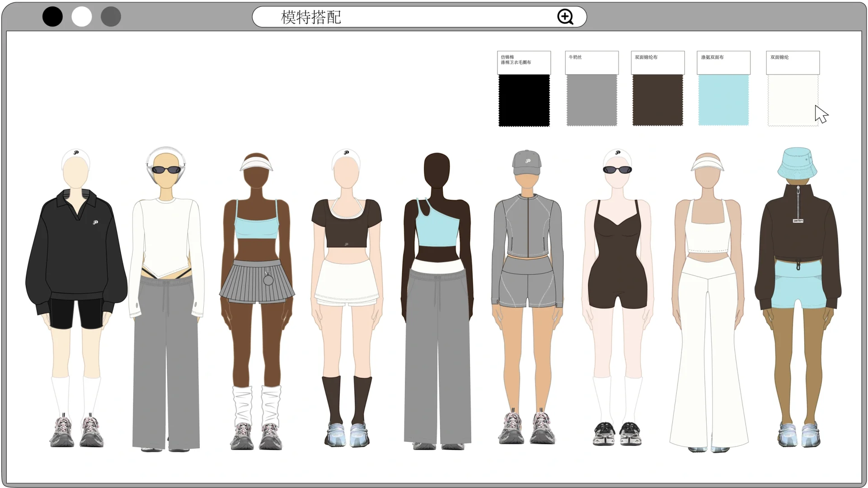Click the sunglasses on the brown-bodysuit model
The height and width of the screenshot is (488, 868).
click(617, 170)
